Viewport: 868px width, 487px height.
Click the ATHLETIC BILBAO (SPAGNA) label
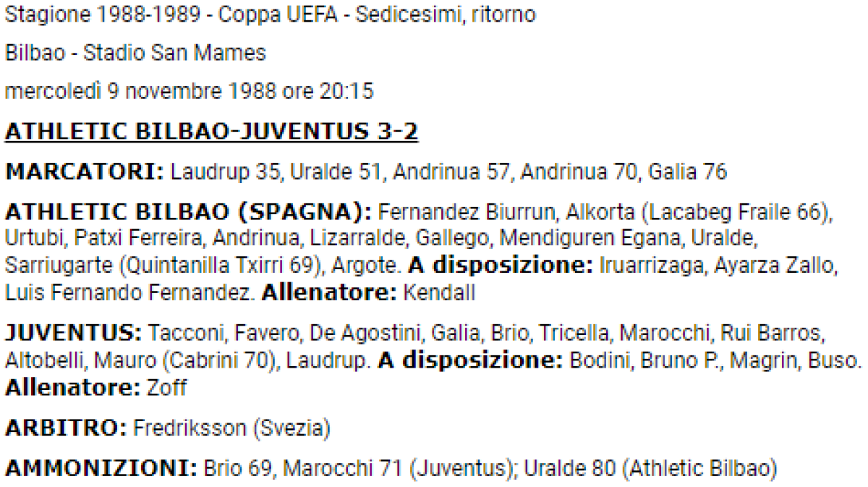click(188, 212)
